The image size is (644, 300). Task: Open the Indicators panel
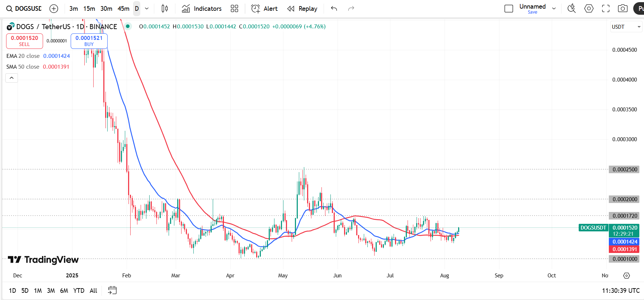coord(202,9)
